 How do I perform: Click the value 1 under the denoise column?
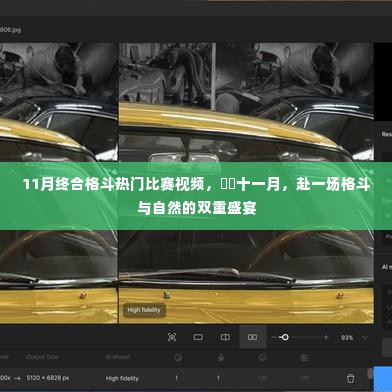point(176,378)
